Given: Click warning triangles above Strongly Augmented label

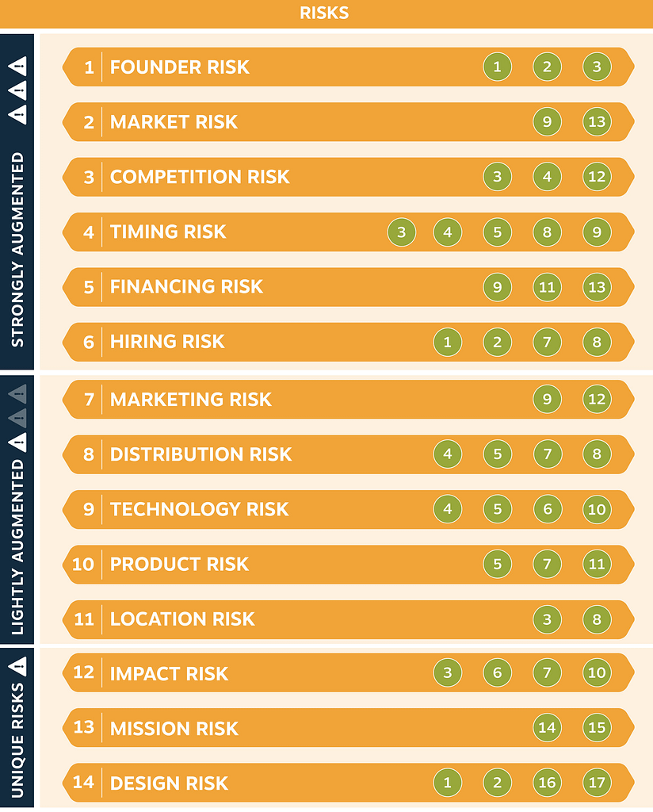Looking at the screenshot, I should click(17, 90).
